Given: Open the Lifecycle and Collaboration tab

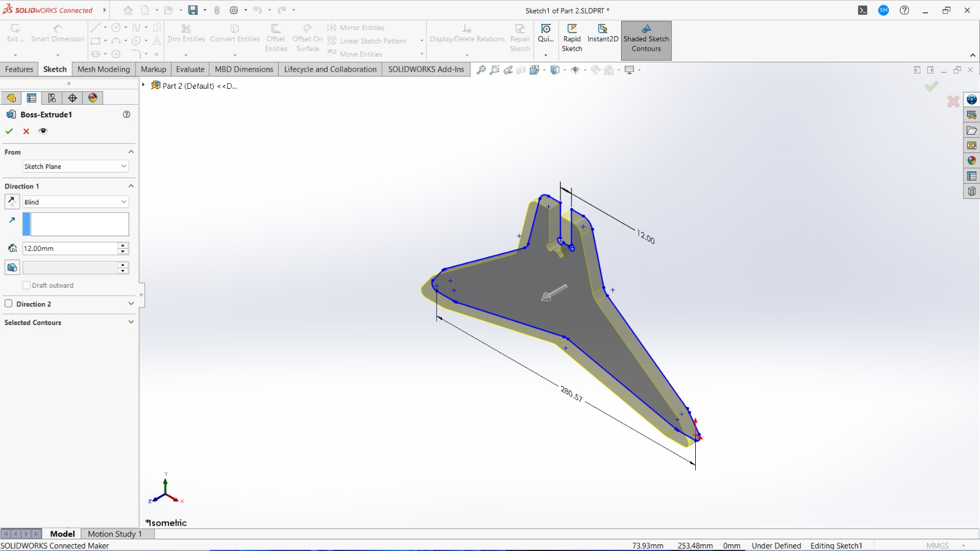Looking at the screenshot, I should (330, 69).
